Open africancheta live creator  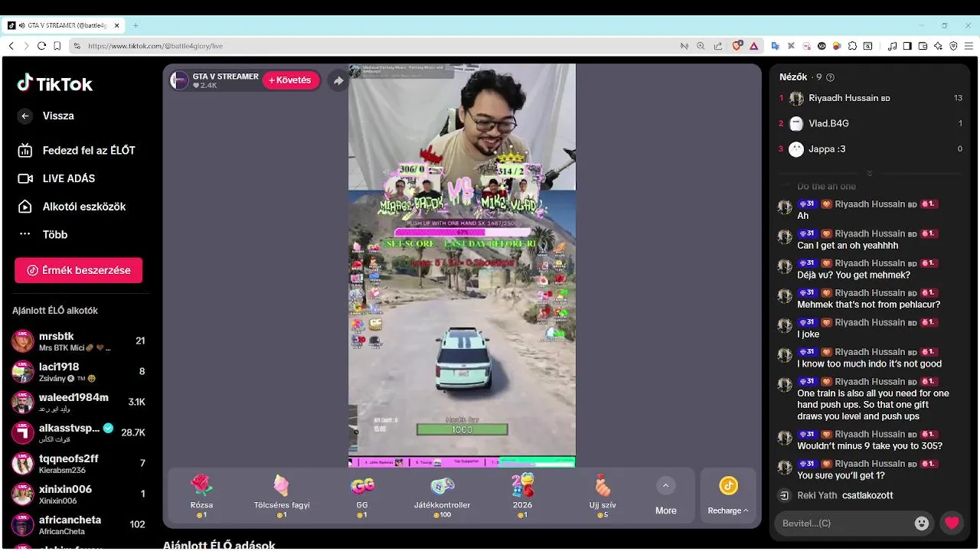pyautogui.click(x=77, y=525)
